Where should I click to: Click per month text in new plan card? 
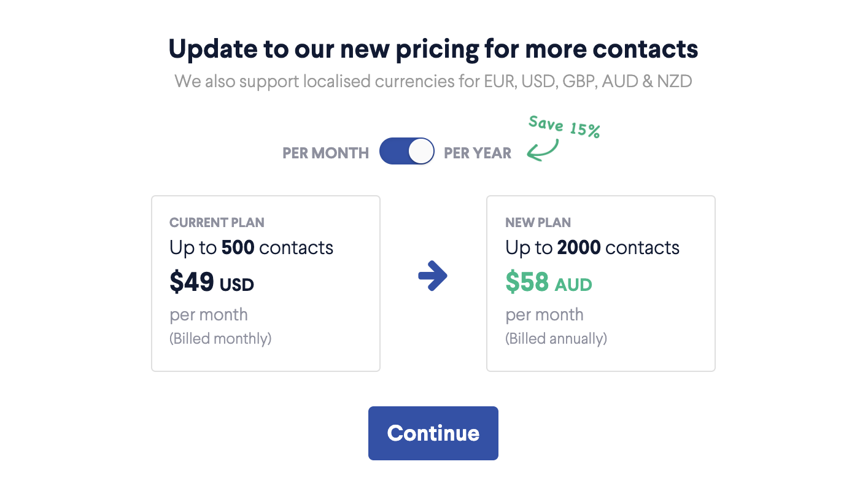(544, 315)
